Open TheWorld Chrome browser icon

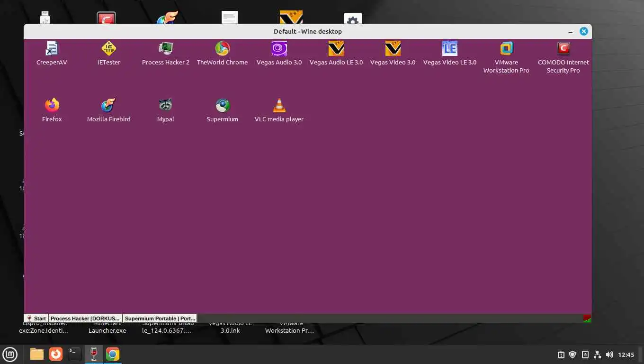coord(222,48)
